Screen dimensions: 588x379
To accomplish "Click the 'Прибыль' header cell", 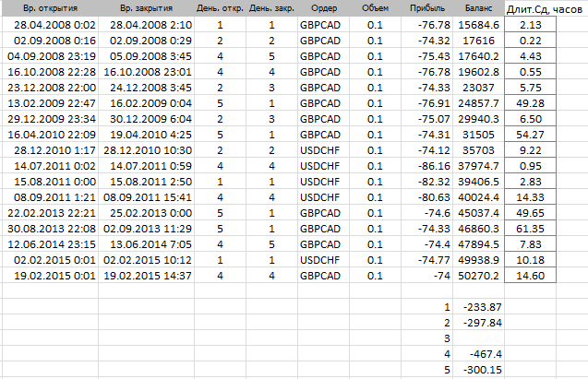I will point(427,8).
